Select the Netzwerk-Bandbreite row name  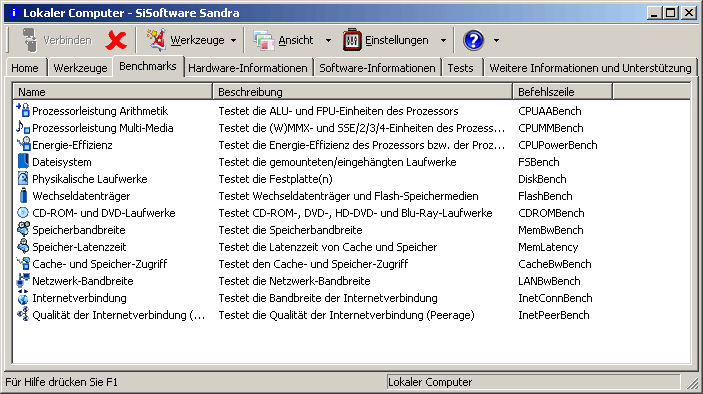click(83, 281)
